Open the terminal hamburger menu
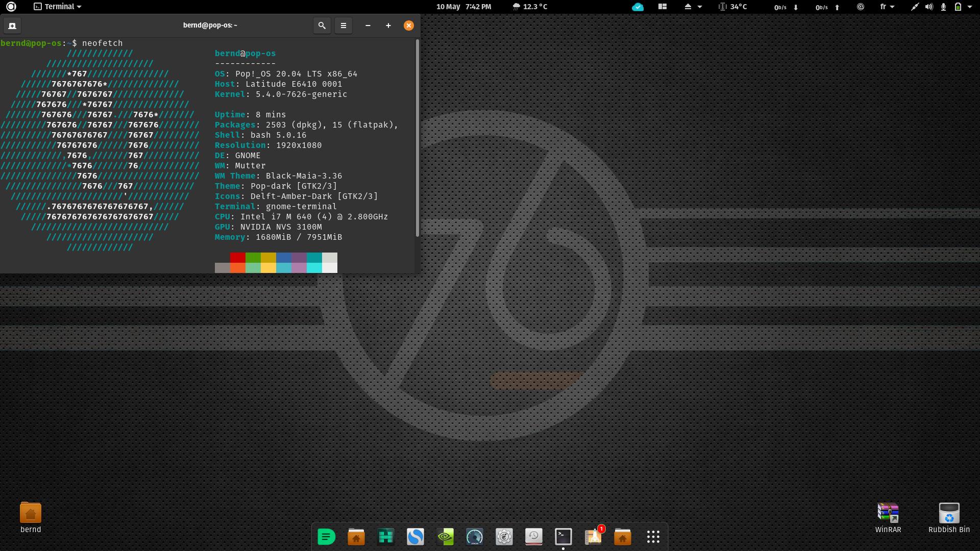Viewport: 980px width, 551px height. pos(344,26)
